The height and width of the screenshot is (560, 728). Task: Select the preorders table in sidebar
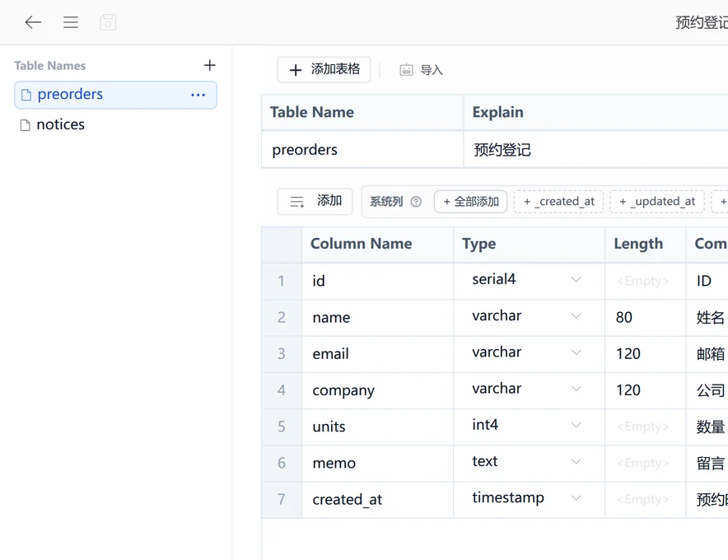(115, 95)
